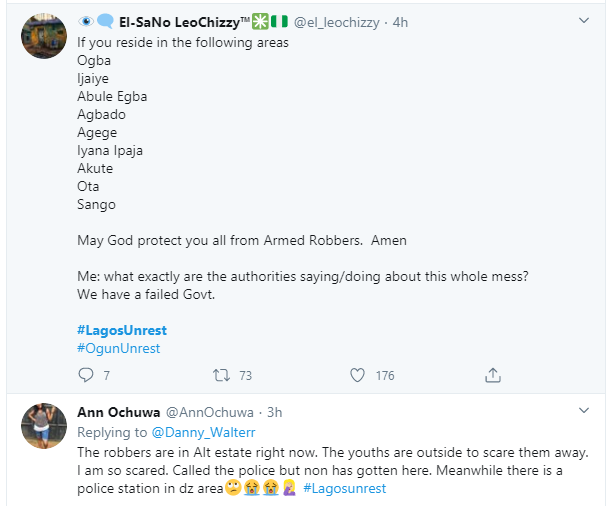The width and height of the screenshot is (607, 506).
Task: Open the #LagosUnrest hashtag
Action: (120, 329)
